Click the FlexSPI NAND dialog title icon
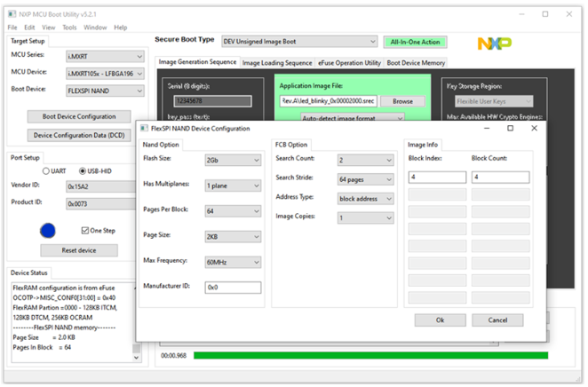The height and width of the screenshot is (387, 588). pyautogui.click(x=144, y=129)
